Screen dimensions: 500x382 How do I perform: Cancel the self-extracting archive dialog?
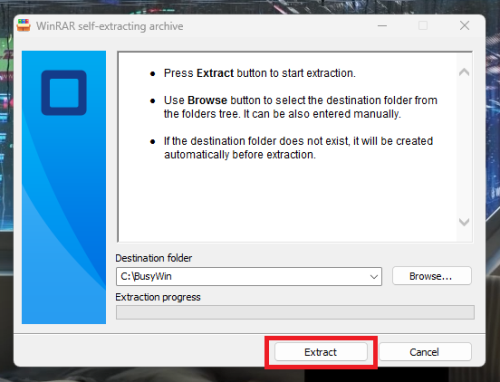(x=425, y=352)
